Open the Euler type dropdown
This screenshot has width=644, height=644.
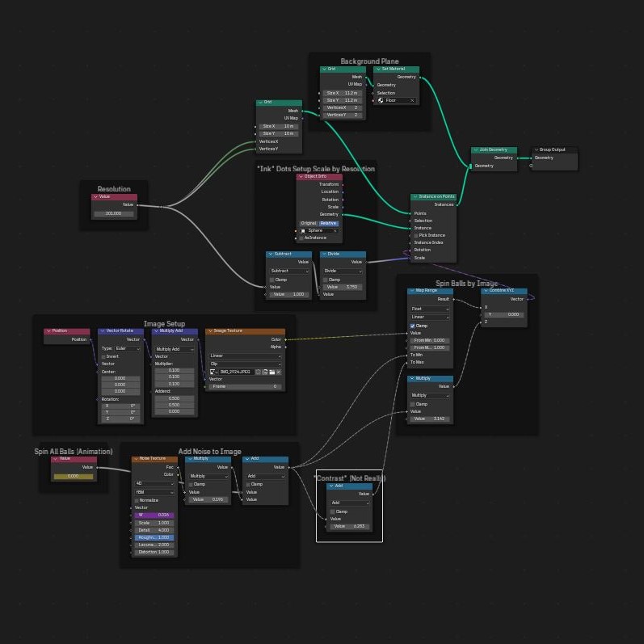click(x=128, y=348)
